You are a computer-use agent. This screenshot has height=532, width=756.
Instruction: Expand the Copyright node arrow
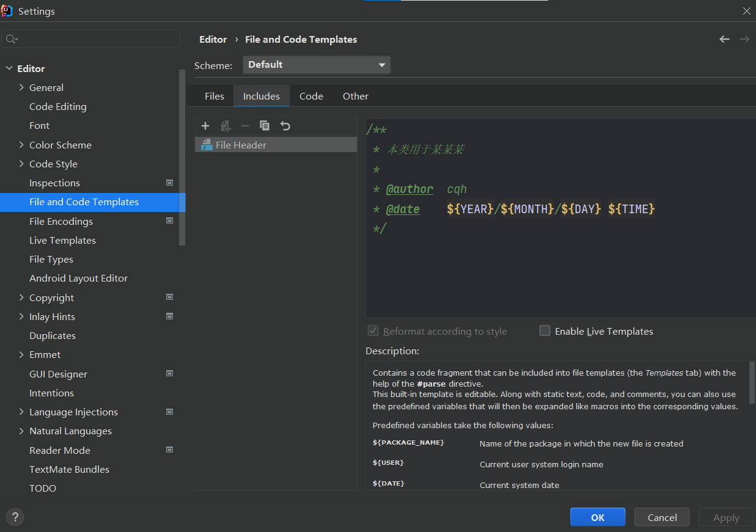point(22,297)
